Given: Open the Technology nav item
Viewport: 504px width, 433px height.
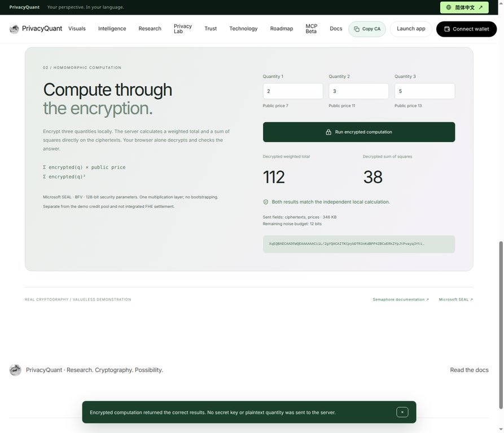Looking at the screenshot, I should (243, 29).
